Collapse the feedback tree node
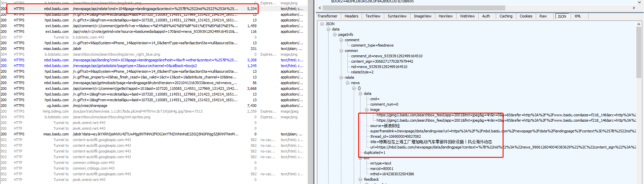 (360, 179)
